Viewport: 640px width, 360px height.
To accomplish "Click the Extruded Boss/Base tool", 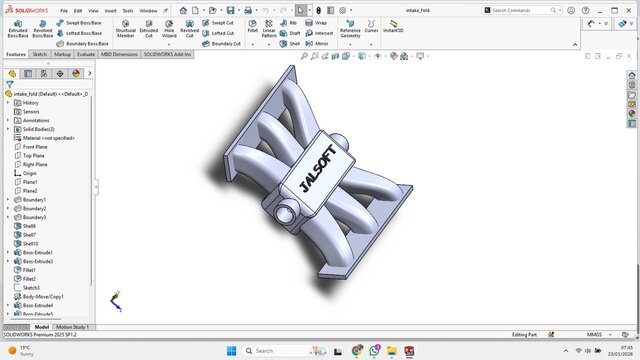I will click(18, 29).
